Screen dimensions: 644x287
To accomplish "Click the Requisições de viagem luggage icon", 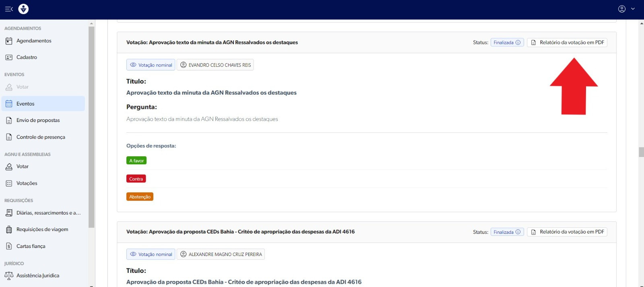I will [9, 229].
